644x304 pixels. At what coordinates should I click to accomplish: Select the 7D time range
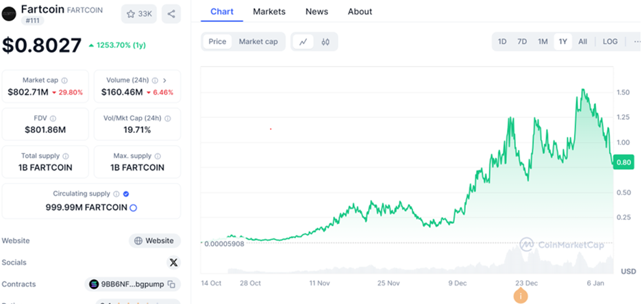tap(522, 42)
